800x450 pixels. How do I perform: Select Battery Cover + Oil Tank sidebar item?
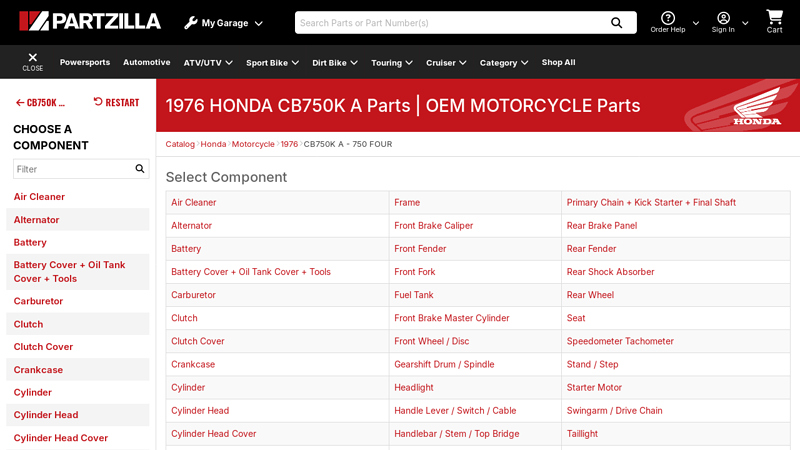pos(69,272)
